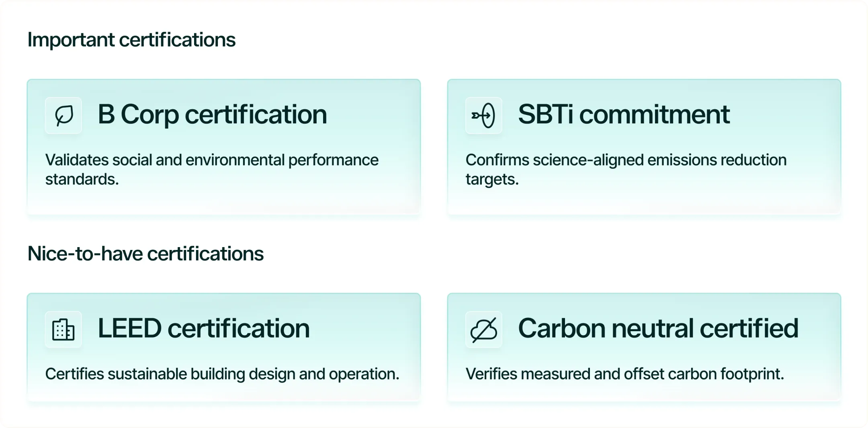868x428 pixels.
Task: Click the offset carbon footprint description
Action: 625,374
